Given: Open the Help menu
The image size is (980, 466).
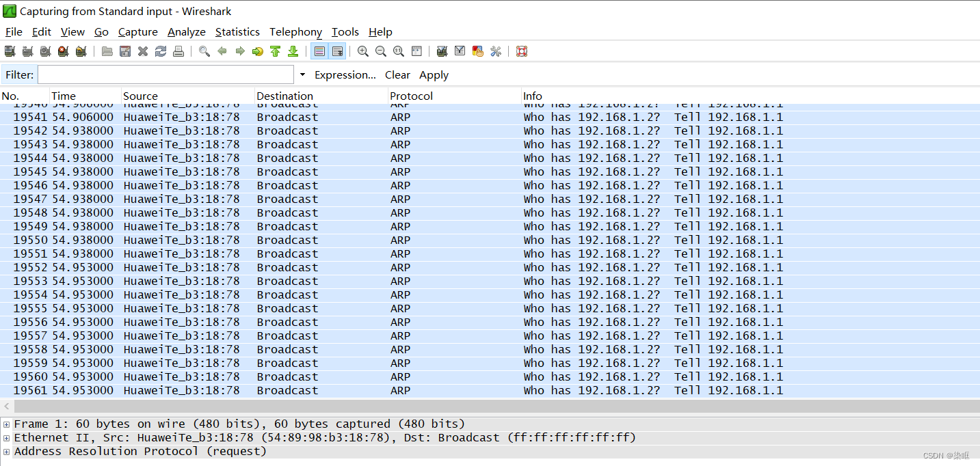Looking at the screenshot, I should pos(380,31).
